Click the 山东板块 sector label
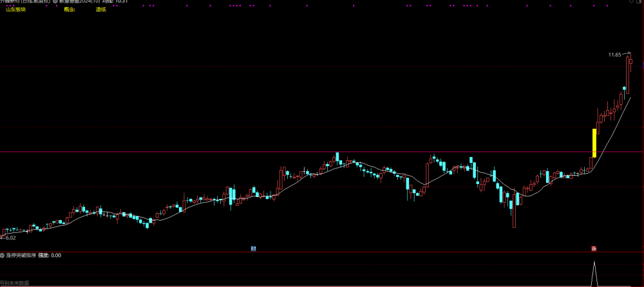Screen dimensions: 644x287 15,10
